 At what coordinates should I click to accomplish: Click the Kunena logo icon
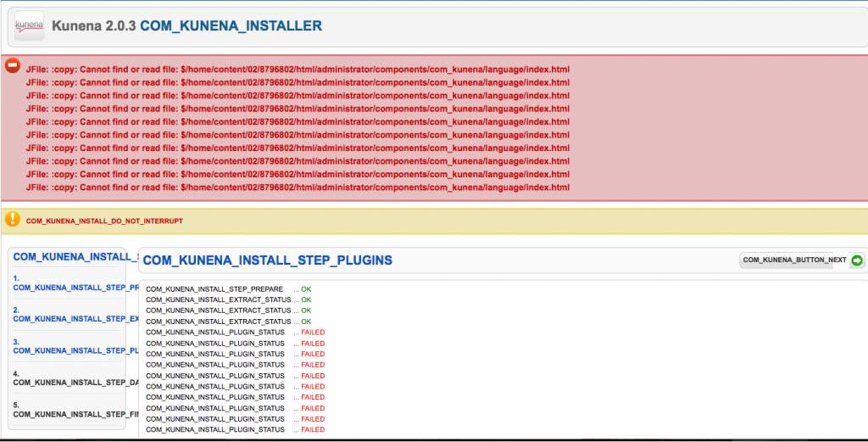(x=29, y=26)
